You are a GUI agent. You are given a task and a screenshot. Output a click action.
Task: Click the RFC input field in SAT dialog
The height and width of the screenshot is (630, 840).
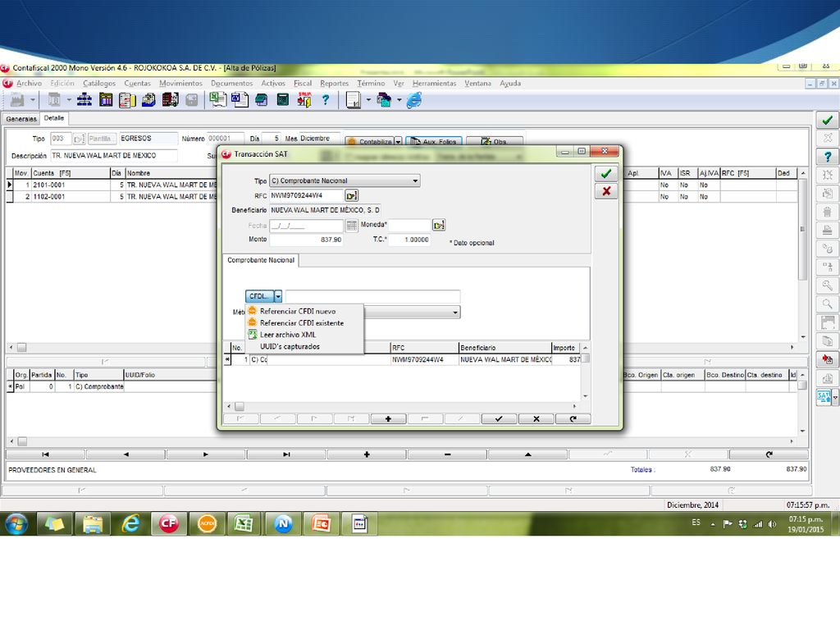coord(307,195)
